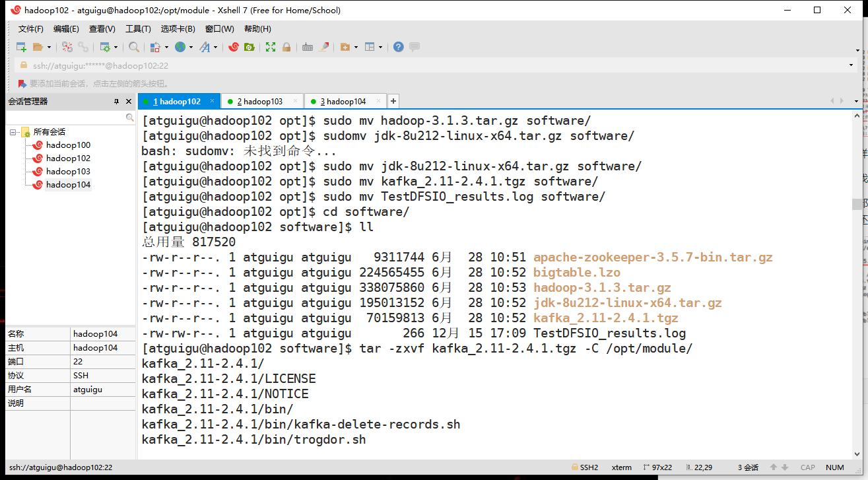Viewport: 868px width, 480px height.
Task: Click the Highlight marker icon
Action: (x=323, y=47)
